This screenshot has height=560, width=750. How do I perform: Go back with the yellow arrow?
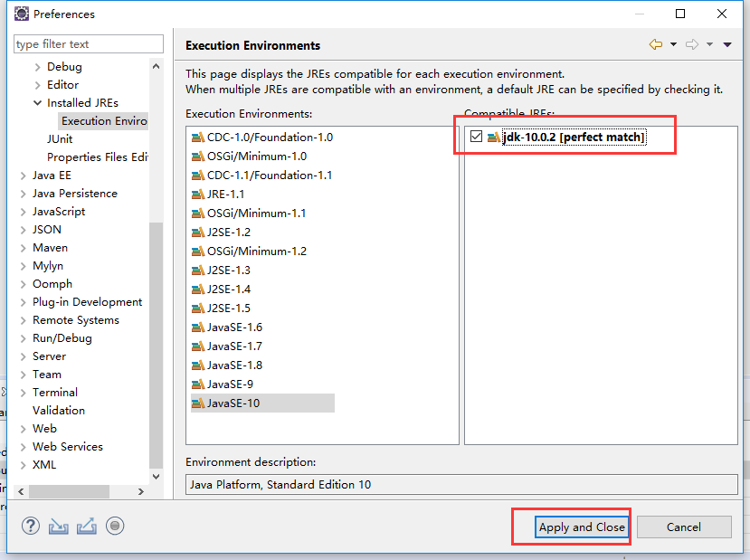coord(656,44)
